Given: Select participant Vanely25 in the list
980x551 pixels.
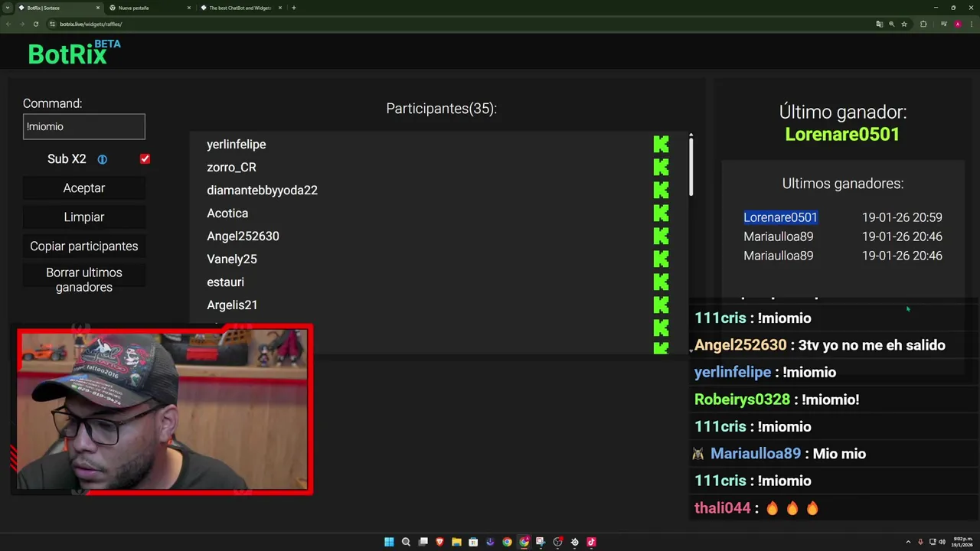Looking at the screenshot, I should pos(231,259).
